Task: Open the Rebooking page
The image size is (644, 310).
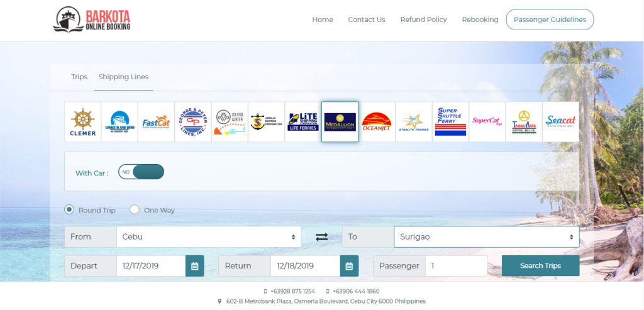Action: tap(480, 19)
